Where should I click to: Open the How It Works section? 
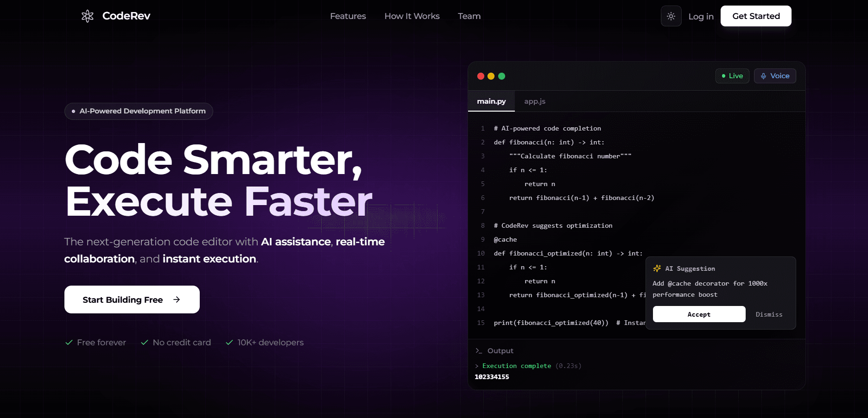(412, 16)
